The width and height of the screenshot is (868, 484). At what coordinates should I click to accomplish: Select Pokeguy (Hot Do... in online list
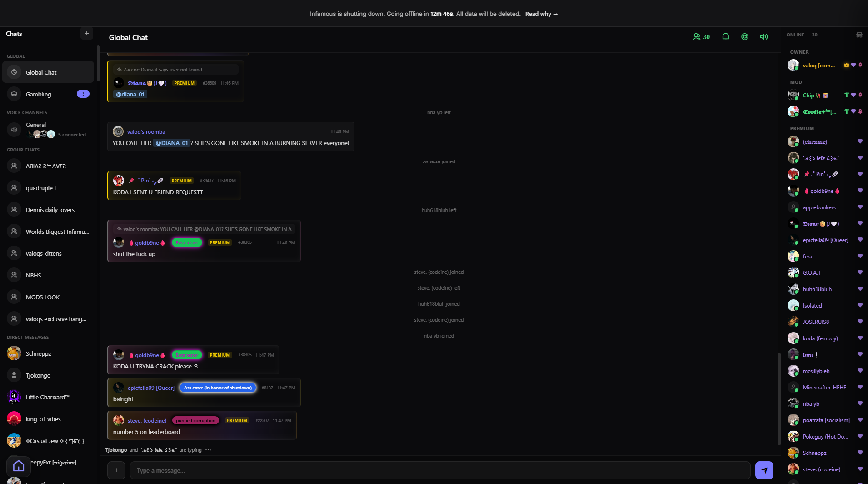pos(825,437)
